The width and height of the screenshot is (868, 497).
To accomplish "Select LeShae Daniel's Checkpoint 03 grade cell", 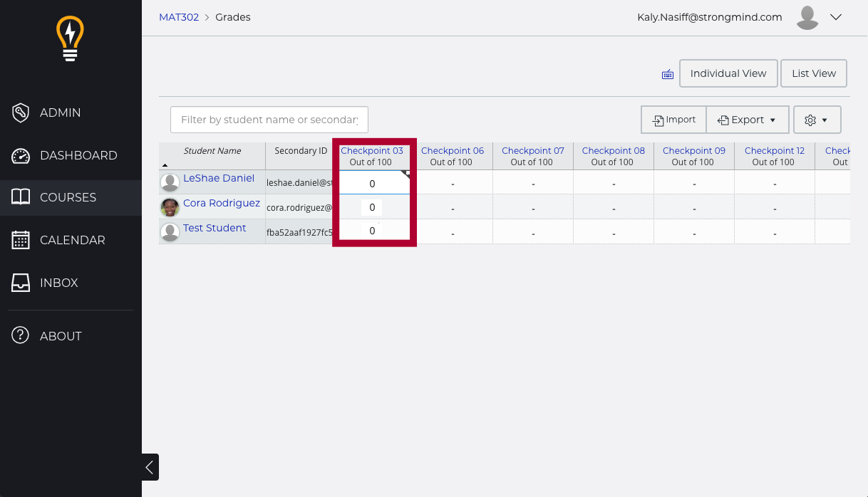I will (372, 184).
